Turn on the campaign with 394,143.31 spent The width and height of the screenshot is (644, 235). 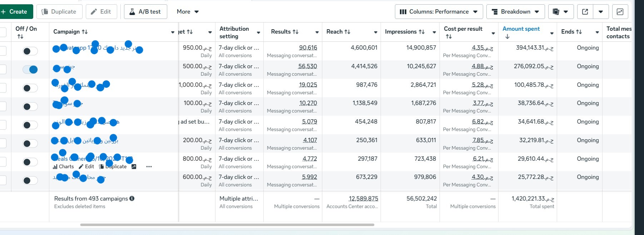tap(30, 51)
